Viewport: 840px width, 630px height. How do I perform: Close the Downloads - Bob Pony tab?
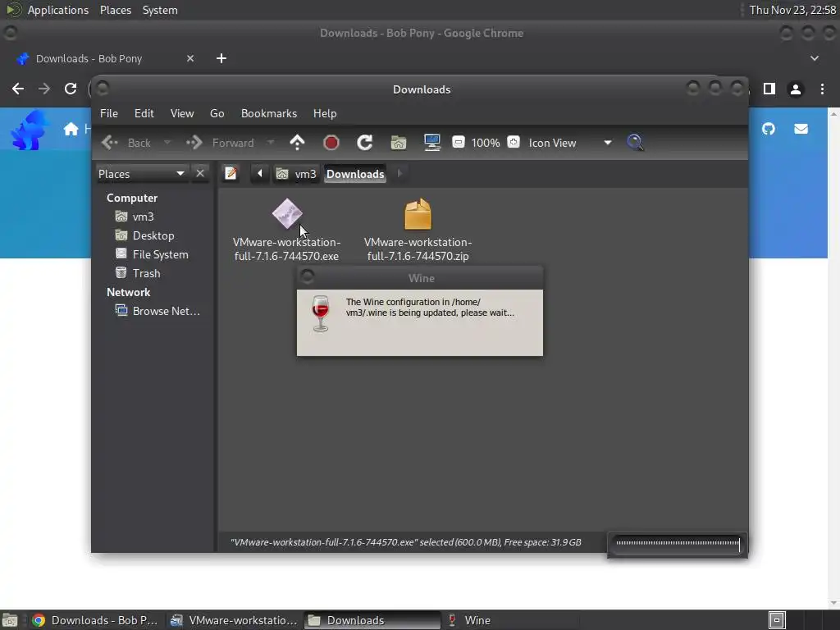190,58
